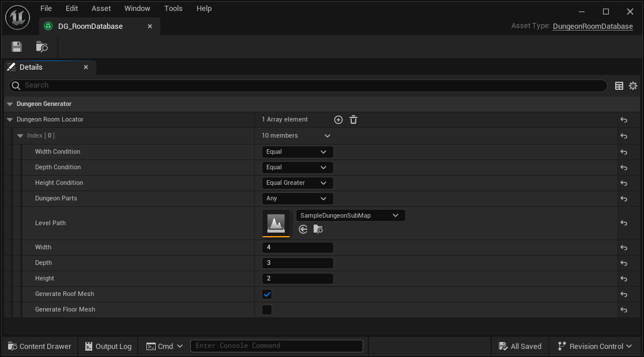Open the Asset menu
The width and height of the screenshot is (644, 357).
pyautogui.click(x=101, y=9)
